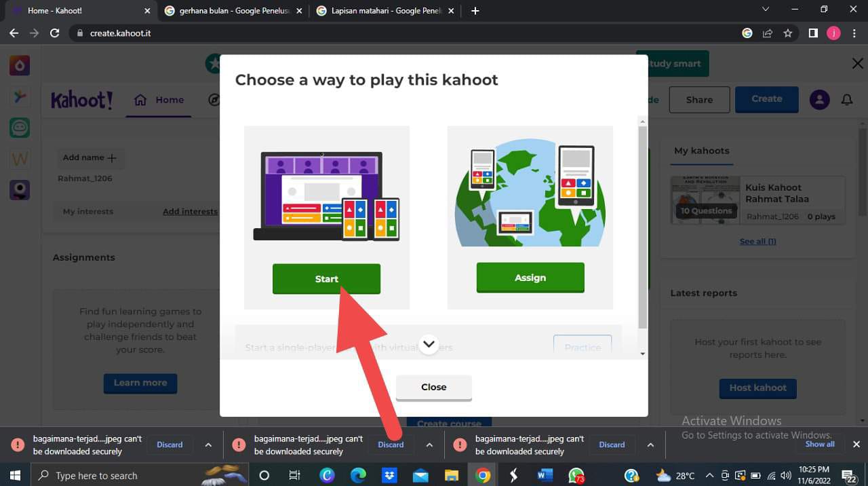
Task: Expand options for the third blocked download
Action: 650,445
